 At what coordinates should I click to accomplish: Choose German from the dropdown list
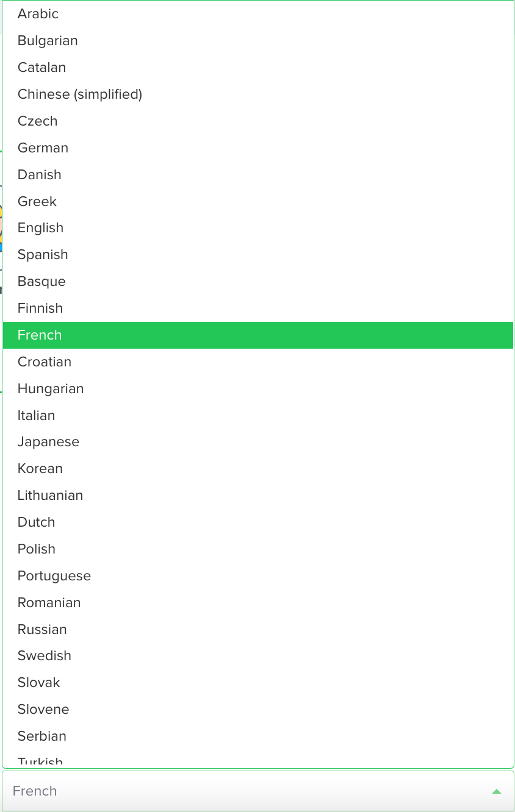tap(257, 148)
